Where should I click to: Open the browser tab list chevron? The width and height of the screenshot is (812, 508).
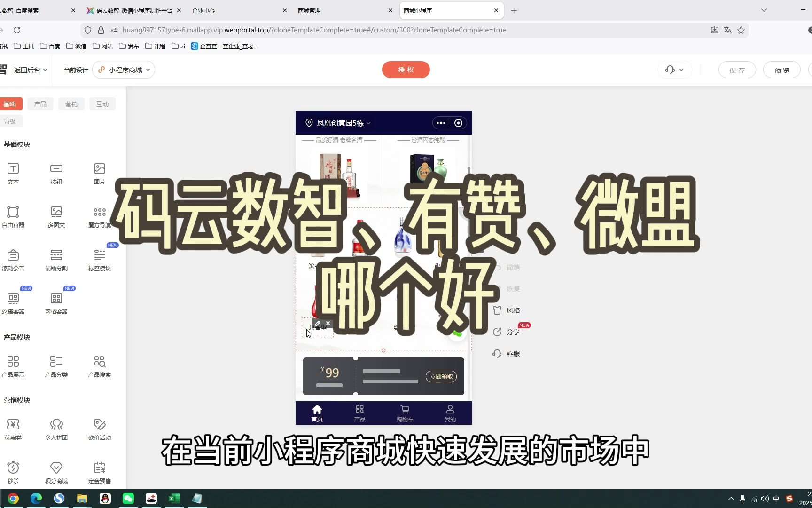(764, 10)
